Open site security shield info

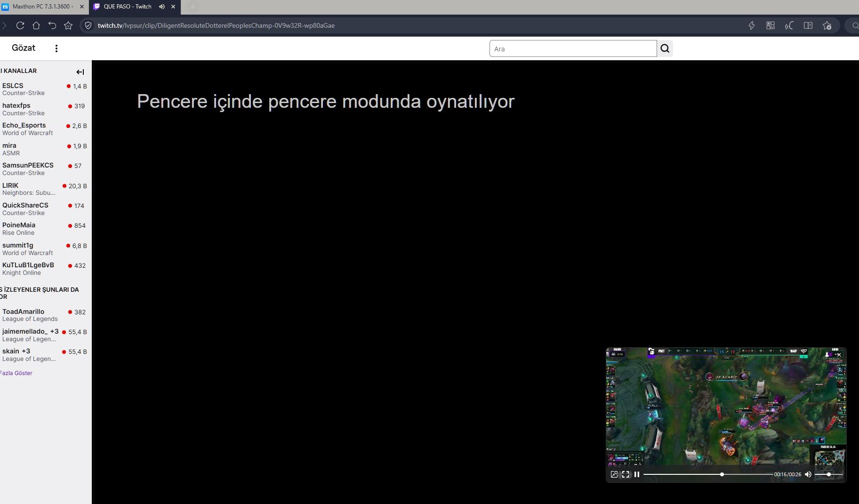(88, 25)
